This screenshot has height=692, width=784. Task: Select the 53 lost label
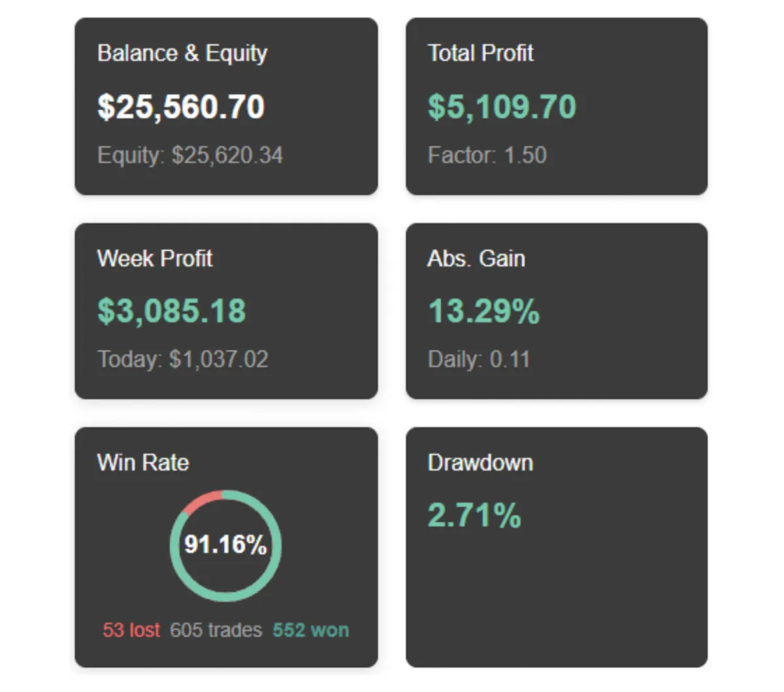(x=131, y=630)
